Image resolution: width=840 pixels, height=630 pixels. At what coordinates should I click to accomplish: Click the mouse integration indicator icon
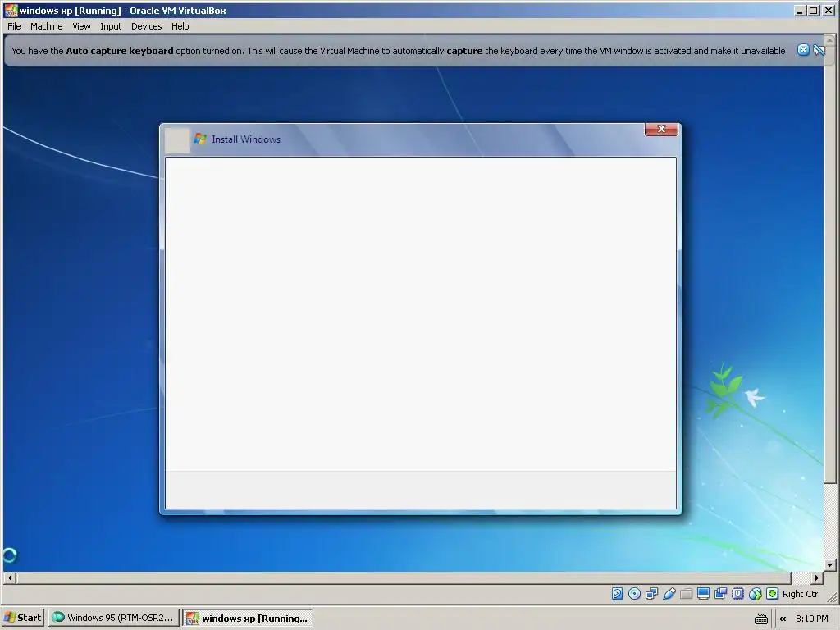point(756,594)
